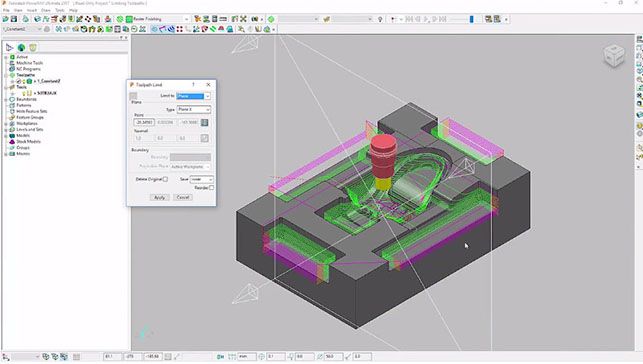Screen dimensions: 643x364
Task: Toggle activation checkbox of 1_Constant2 toolpath
Action: point(19,81)
